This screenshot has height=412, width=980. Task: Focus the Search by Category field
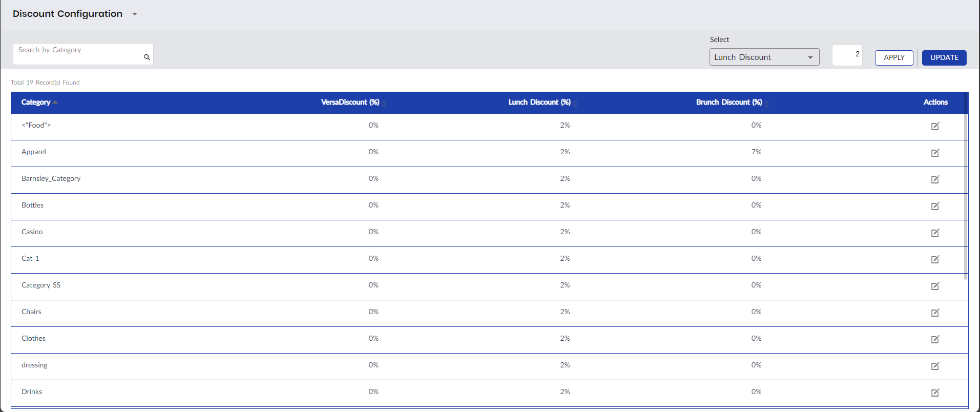77,54
